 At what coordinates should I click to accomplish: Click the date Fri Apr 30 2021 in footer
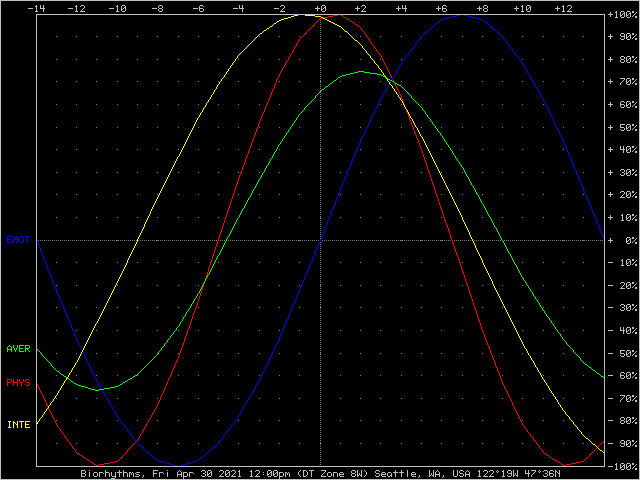194,474
